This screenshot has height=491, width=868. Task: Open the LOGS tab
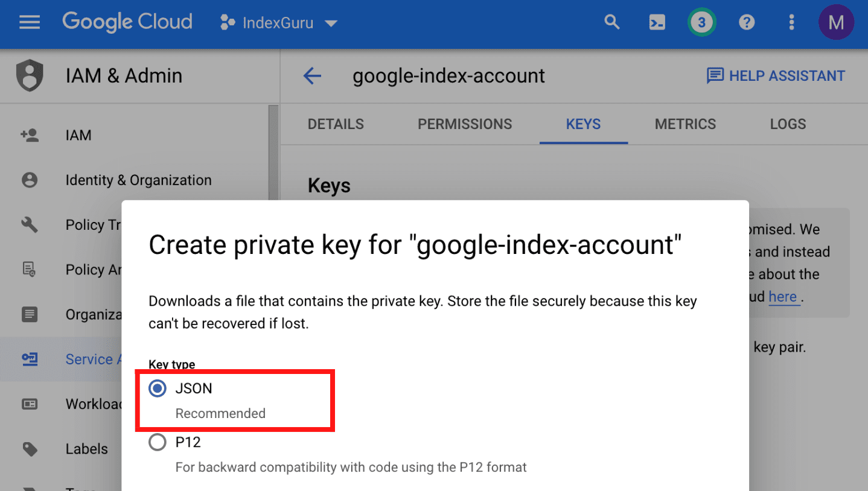pyautogui.click(x=788, y=124)
